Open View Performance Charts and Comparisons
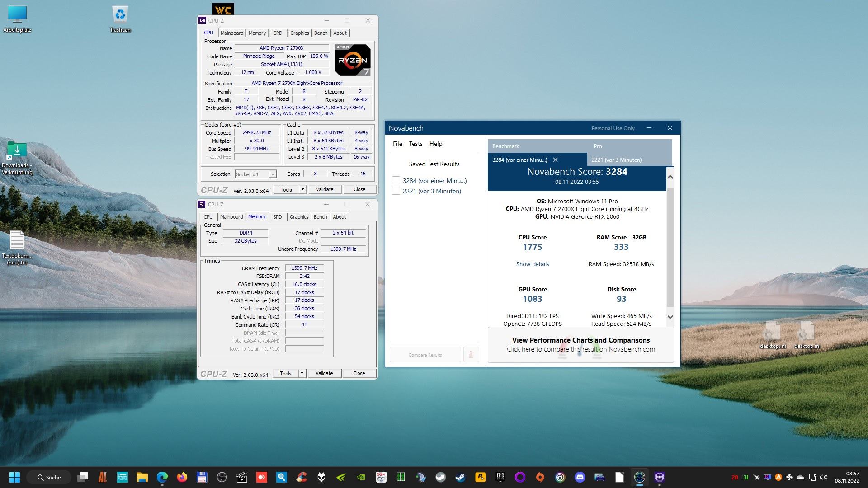868x488 pixels. (x=581, y=344)
